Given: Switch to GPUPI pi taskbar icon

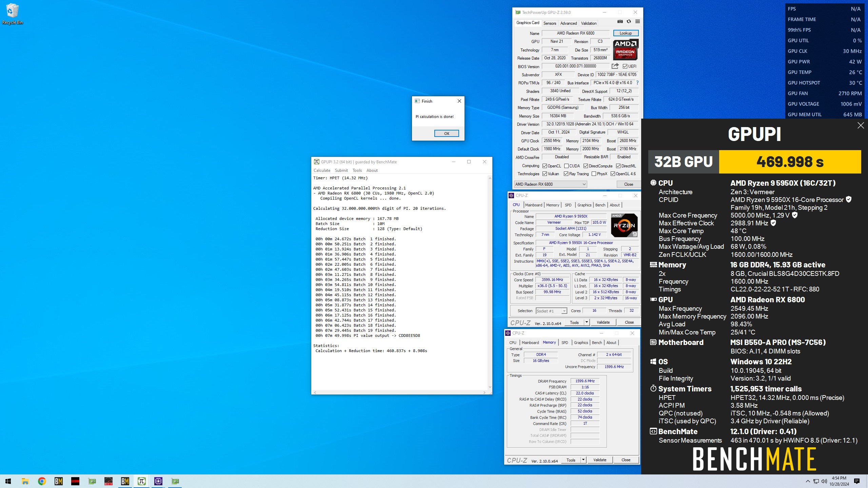Looking at the screenshot, I should [141, 481].
